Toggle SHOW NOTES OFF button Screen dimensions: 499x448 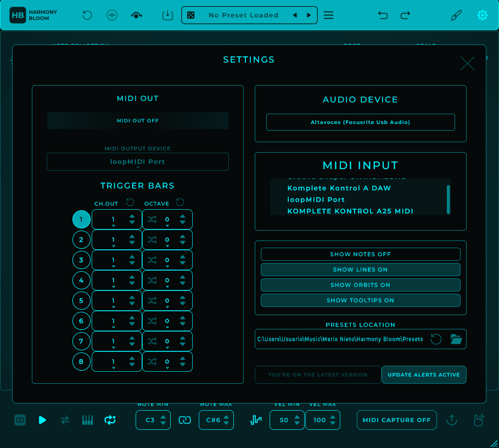360,254
